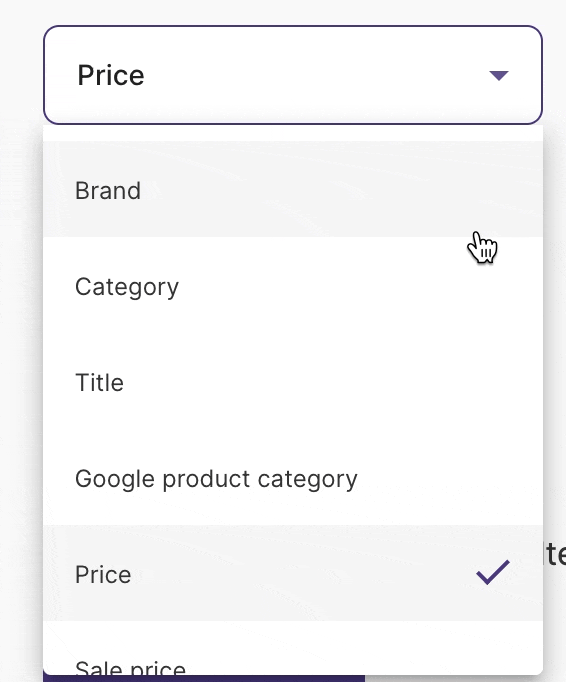Choose the partially visible Sale price option
Viewport: 566px width, 682px height.
(293, 648)
